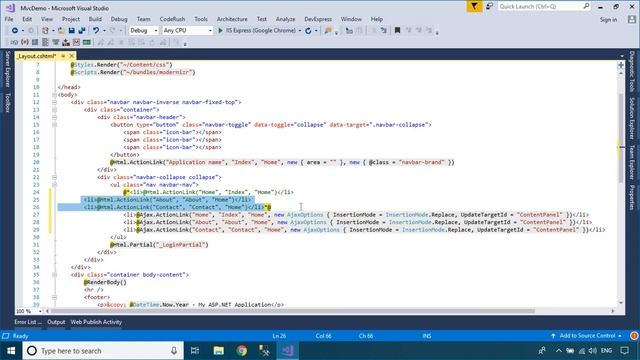
Task: Click the editor horizontal scrollbar thumb
Action: (x=292, y=311)
